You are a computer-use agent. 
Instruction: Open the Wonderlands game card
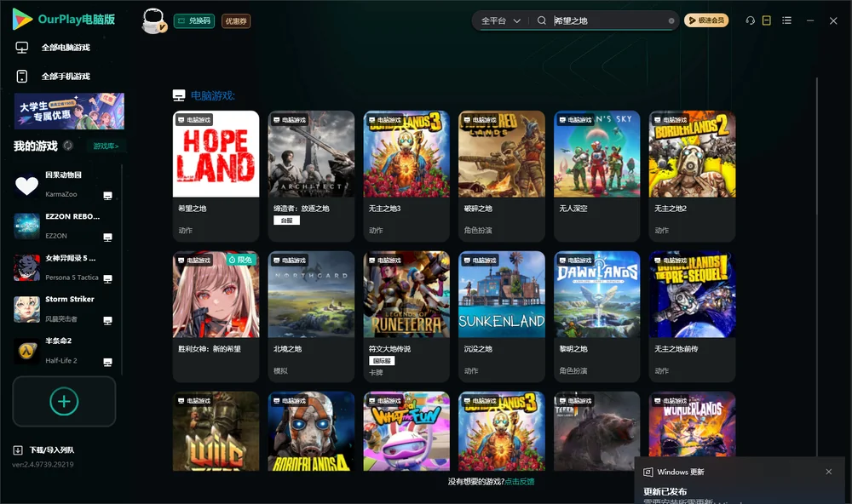(x=692, y=425)
